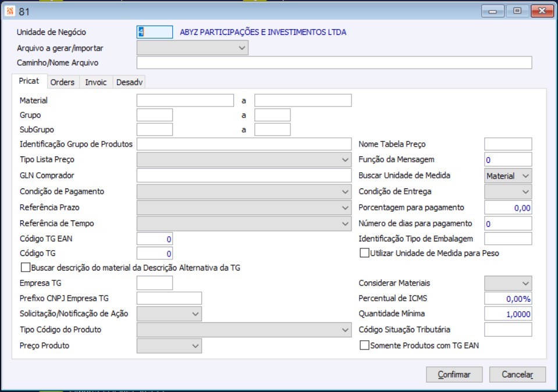Open the Invoic tab
Viewport: 558px width, 392px height.
coord(96,82)
